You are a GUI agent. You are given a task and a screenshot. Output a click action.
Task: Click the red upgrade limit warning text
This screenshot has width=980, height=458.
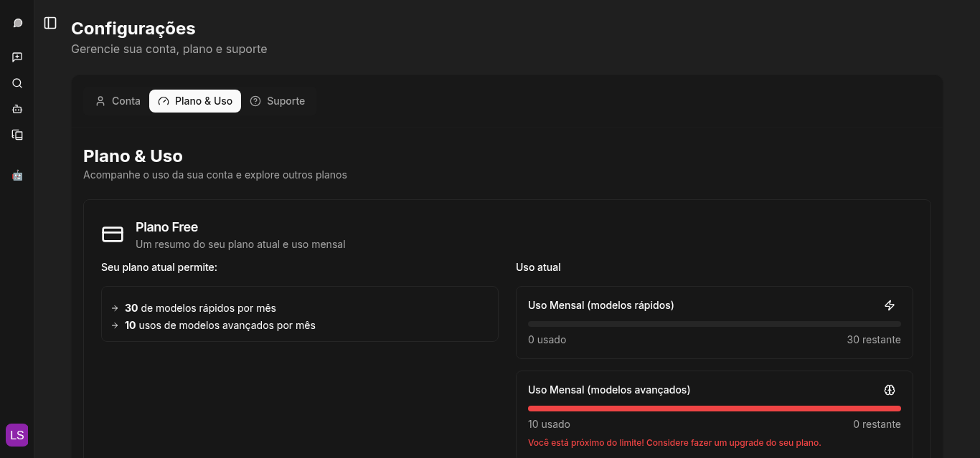674,443
